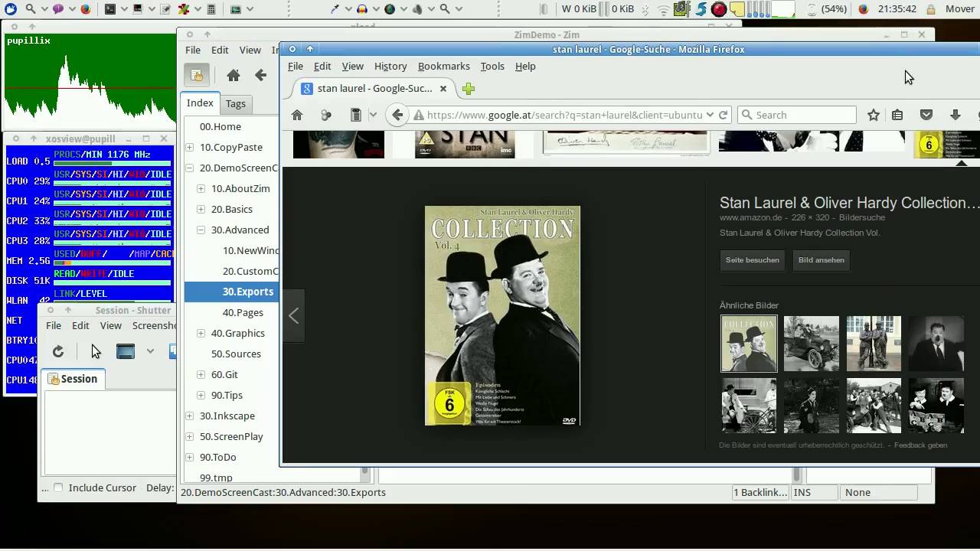Click Zim's back arrow toolbar icon
Viewport: 980px width, 551px height.
click(x=261, y=75)
